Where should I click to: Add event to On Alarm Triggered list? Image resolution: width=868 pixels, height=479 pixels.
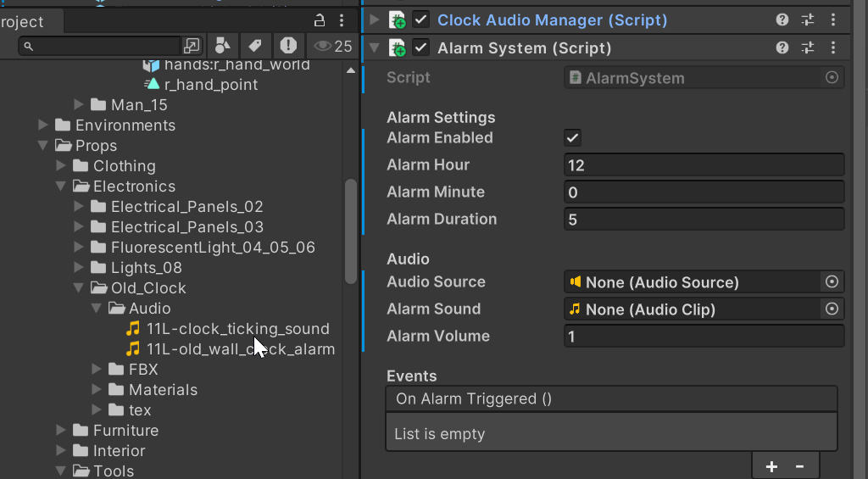(771, 467)
